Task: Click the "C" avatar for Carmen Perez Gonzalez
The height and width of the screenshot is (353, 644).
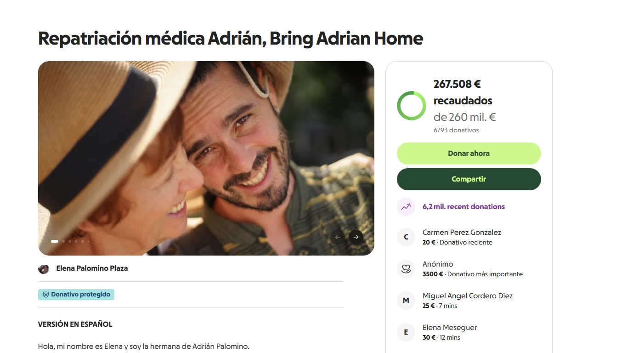Action: [x=406, y=237]
